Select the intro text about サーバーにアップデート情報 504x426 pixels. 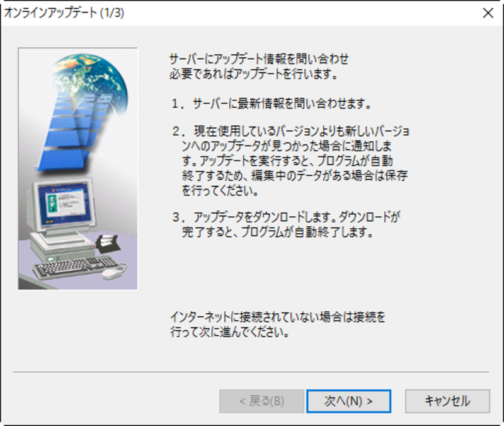tap(259, 67)
